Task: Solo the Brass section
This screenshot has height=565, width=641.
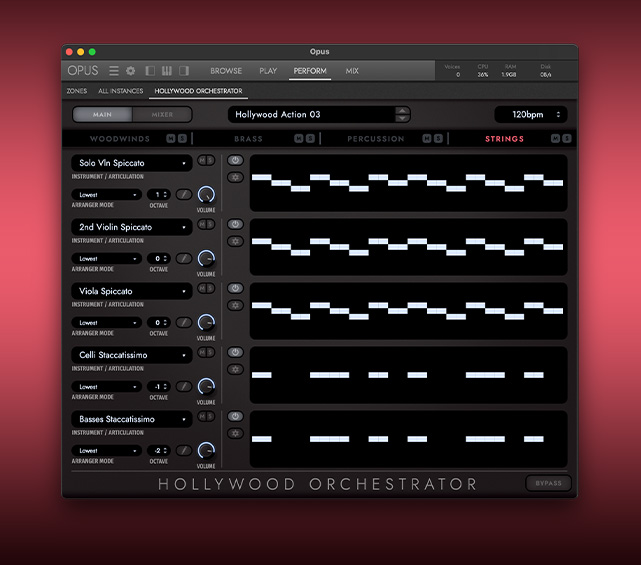Action: click(x=310, y=139)
